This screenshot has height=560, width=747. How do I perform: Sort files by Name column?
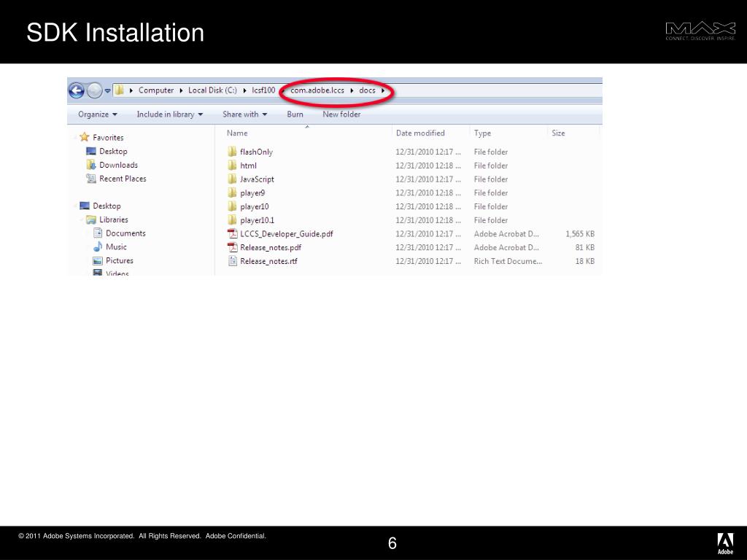[x=237, y=133]
